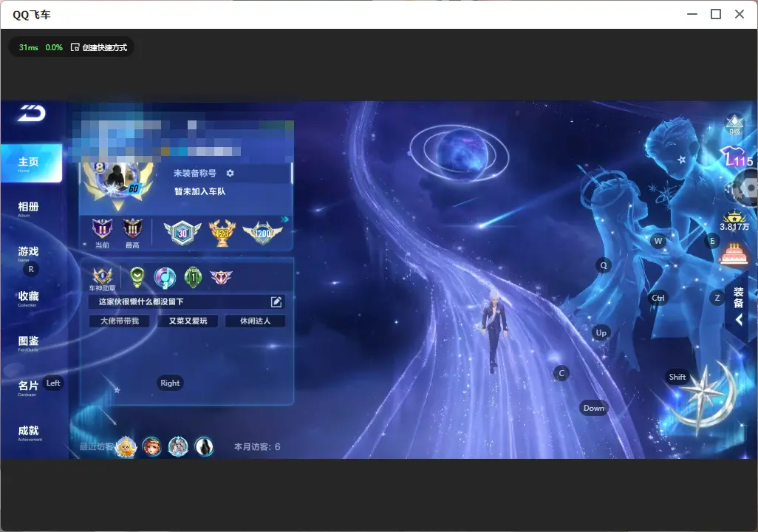Open fourth recent visitor avatar, dark-haired
This screenshot has width=758, height=532.
(x=204, y=446)
